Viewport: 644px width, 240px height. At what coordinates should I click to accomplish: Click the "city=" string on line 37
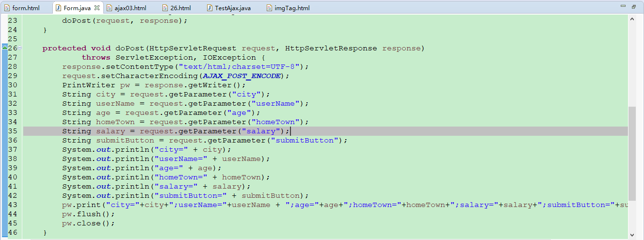(171, 149)
